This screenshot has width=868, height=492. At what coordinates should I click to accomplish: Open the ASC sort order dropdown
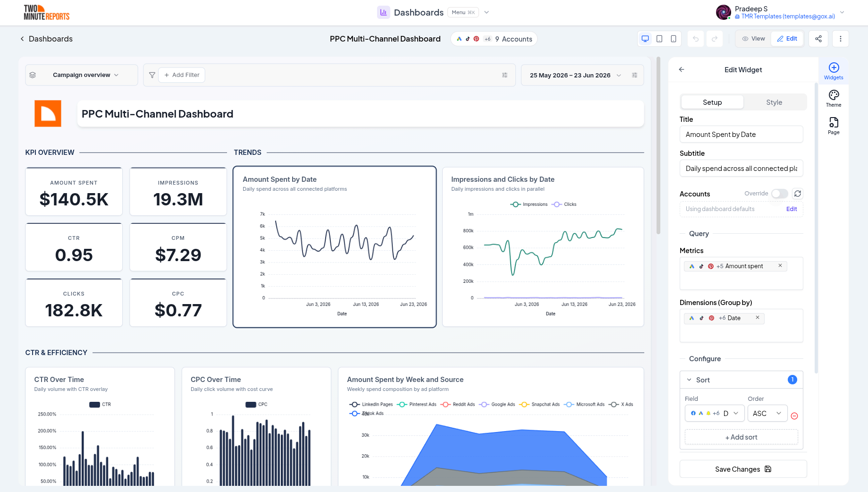click(767, 413)
